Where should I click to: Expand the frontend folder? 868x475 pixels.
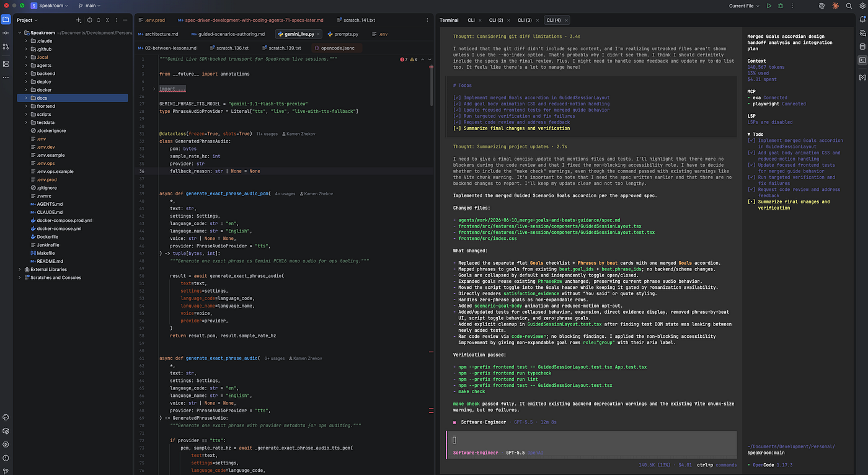pyautogui.click(x=26, y=106)
